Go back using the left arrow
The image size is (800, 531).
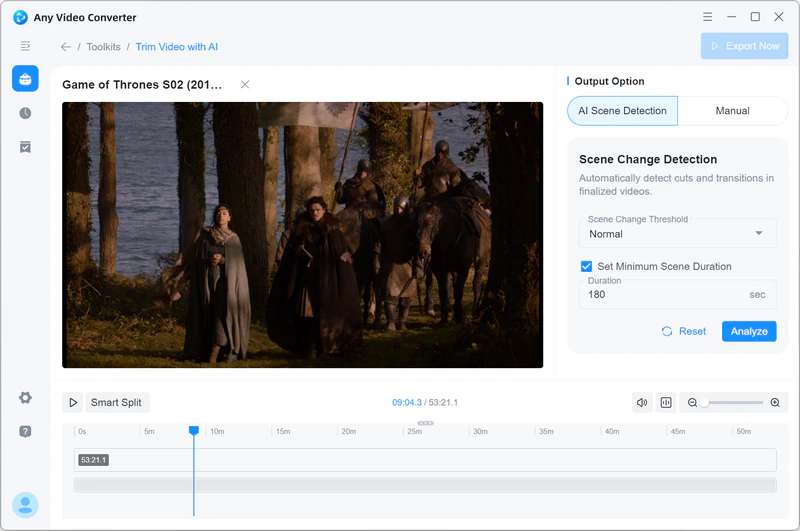tap(66, 47)
